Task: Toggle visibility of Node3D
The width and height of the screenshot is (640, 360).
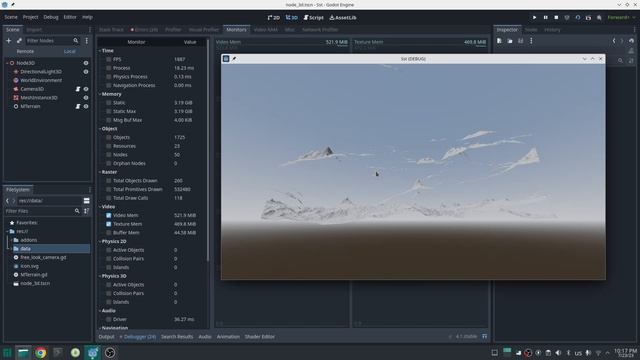Action: point(86,63)
